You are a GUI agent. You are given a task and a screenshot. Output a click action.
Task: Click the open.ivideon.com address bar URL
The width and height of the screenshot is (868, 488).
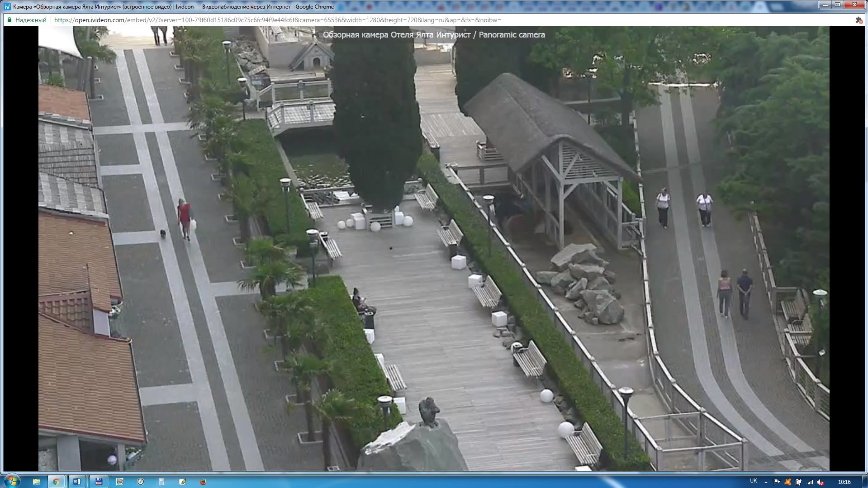pos(278,20)
